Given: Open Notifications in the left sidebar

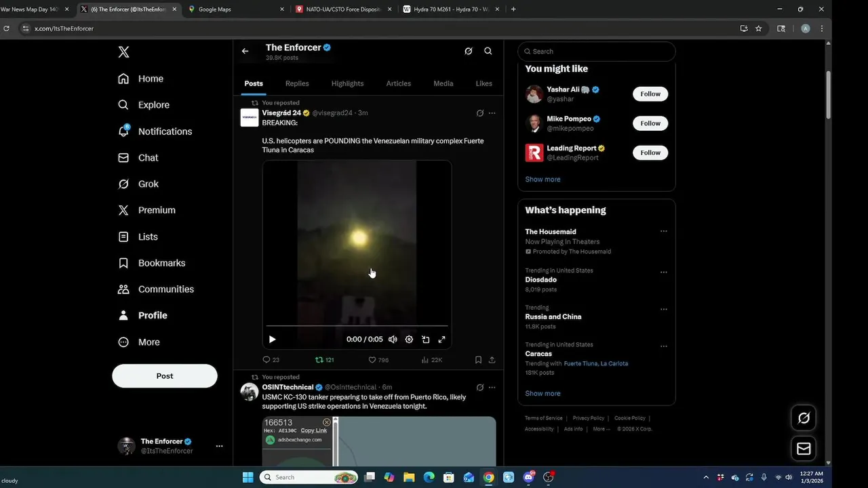Looking at the screenshot, I should pyautogui.click(x=155, y=131).
